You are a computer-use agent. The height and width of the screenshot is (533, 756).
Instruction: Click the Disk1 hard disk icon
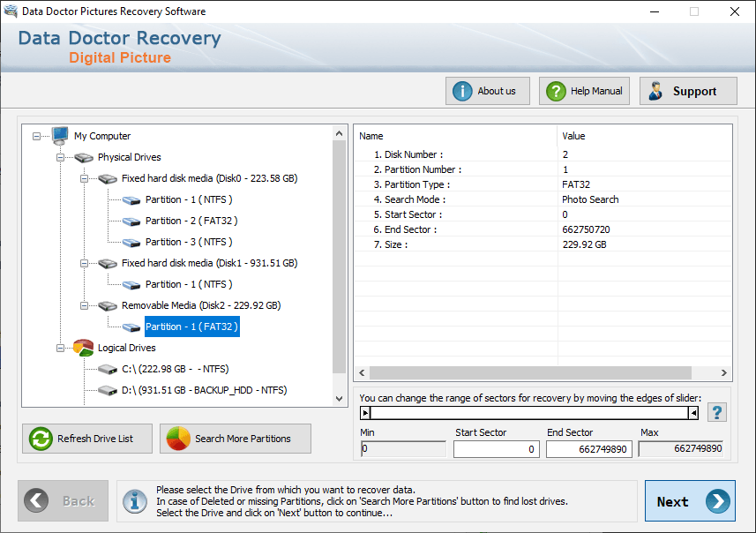(108, 263)
